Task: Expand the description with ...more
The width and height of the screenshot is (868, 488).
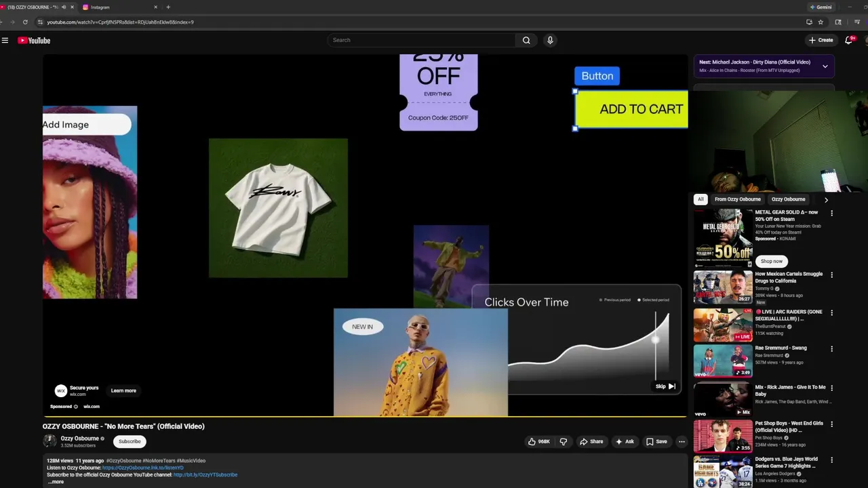Action: [56, 482]
